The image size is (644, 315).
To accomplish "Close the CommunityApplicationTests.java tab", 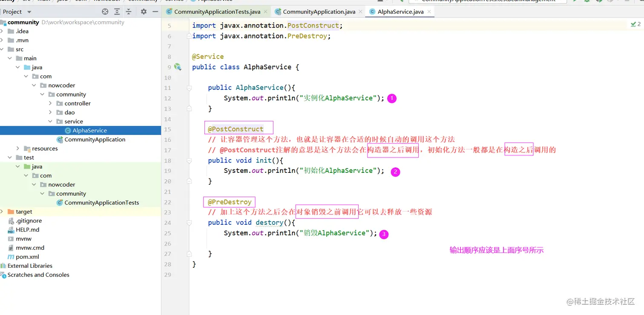I will [x=265, y=12].
